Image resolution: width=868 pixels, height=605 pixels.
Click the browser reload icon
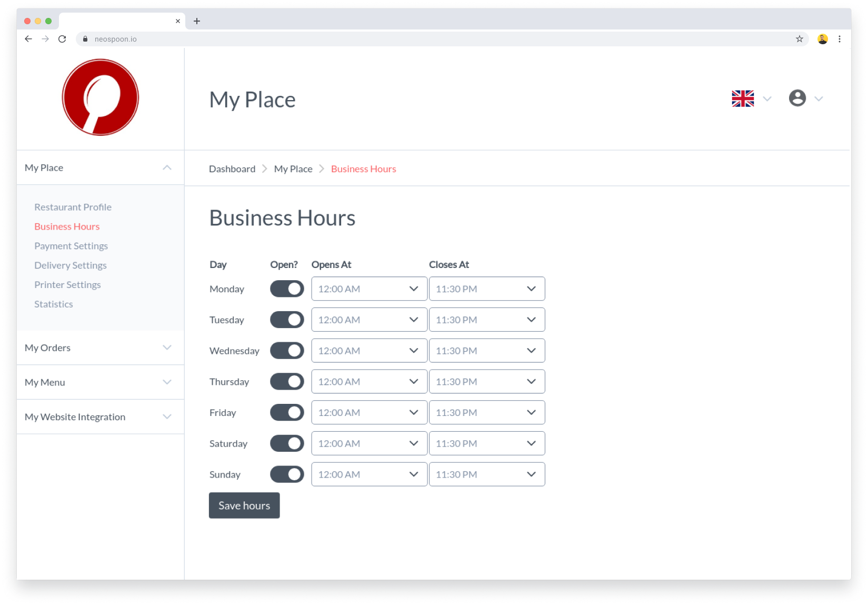(62, 39)
